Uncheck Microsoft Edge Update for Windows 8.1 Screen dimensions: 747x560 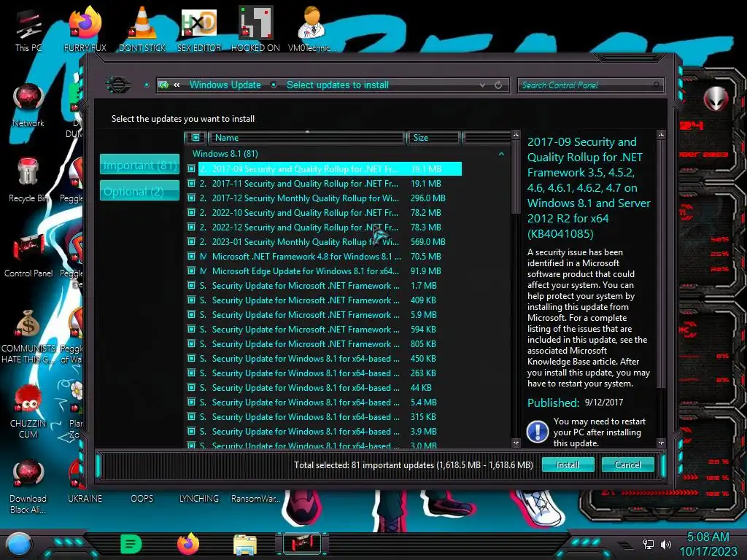tap(191, 271)
